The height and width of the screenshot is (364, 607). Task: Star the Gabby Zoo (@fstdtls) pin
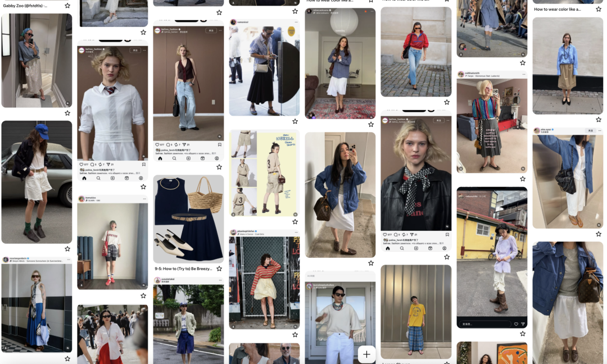point(67,6)
